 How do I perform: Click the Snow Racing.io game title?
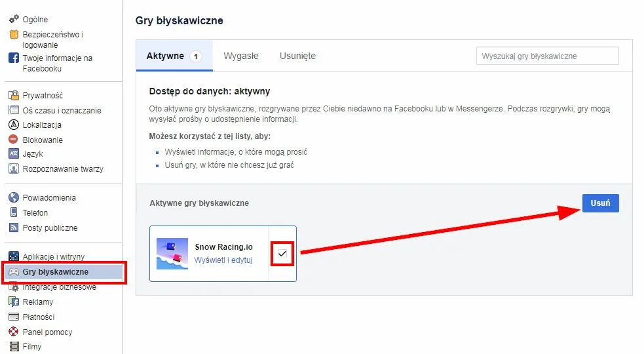tap(224, 246)
